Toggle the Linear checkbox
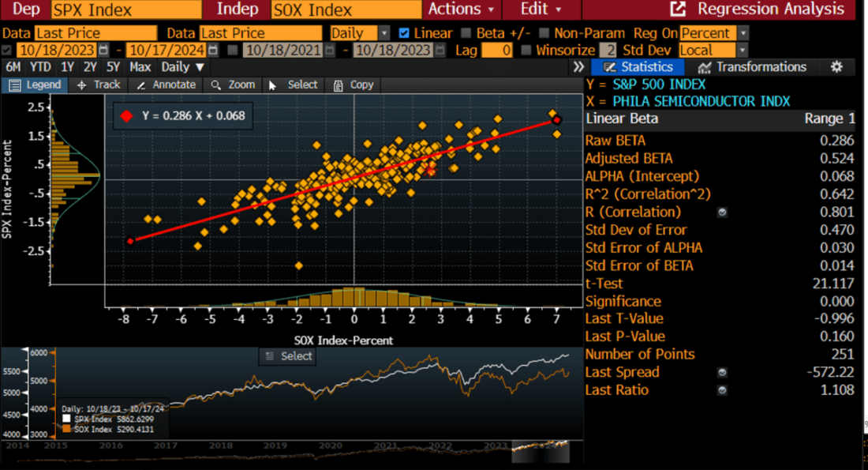 tap(404, 33)
